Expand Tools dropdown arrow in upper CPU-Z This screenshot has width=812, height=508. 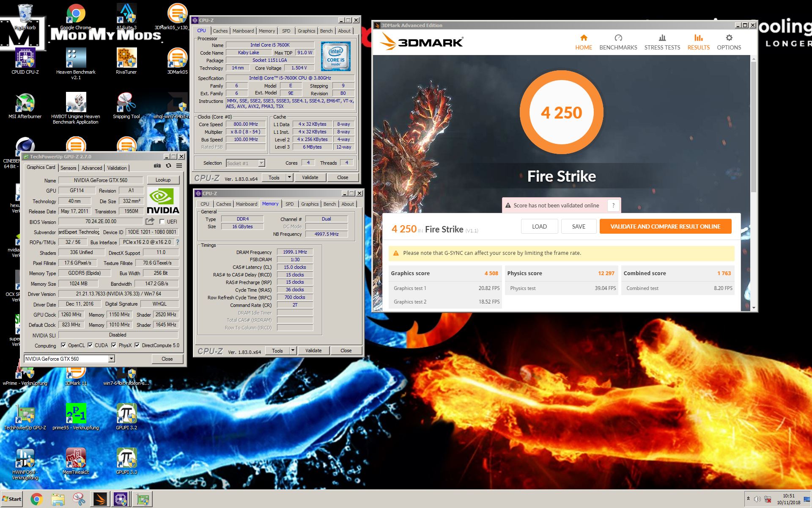pos(290,177)
